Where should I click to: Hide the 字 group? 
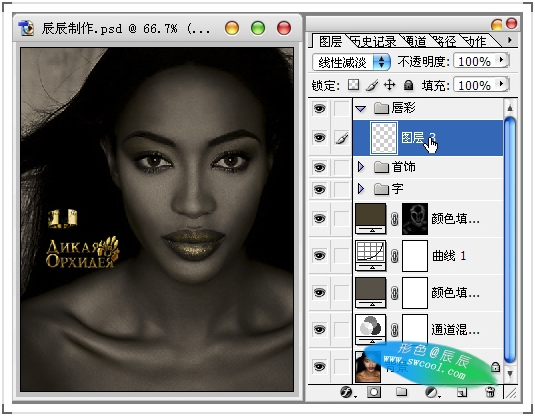[x=320, y=189]
